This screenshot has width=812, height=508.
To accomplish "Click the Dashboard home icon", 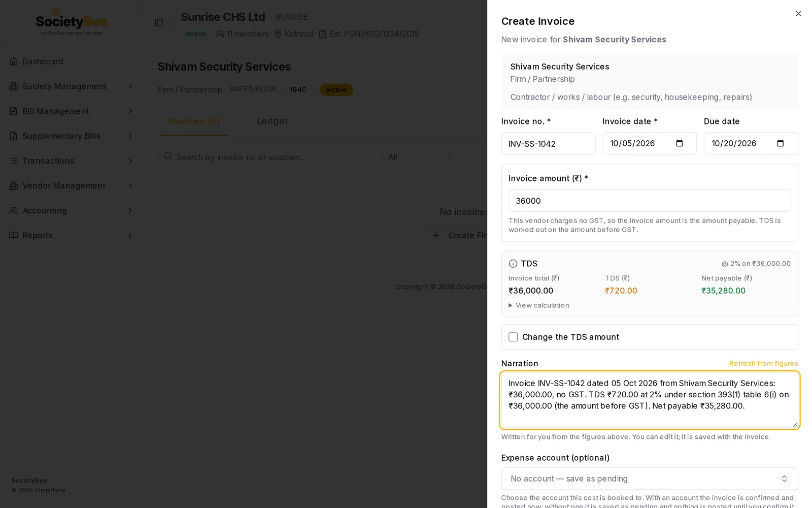I will (x=14, y=61).
